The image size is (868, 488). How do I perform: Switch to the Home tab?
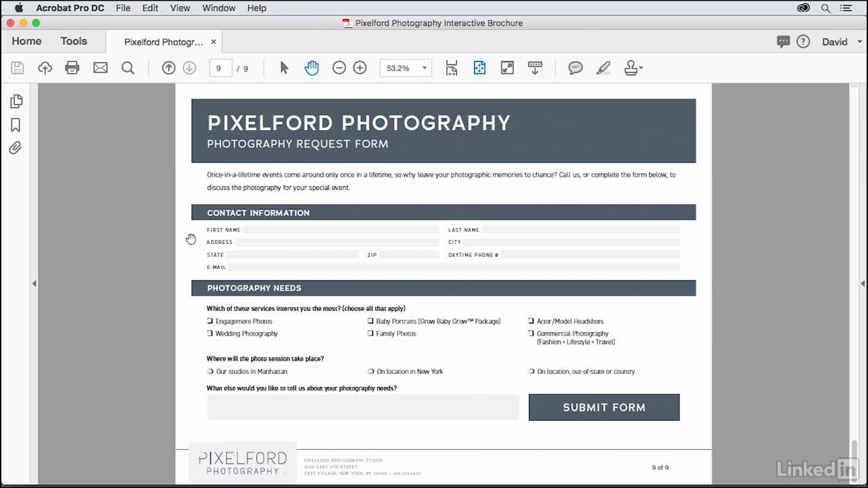[26, 41]
